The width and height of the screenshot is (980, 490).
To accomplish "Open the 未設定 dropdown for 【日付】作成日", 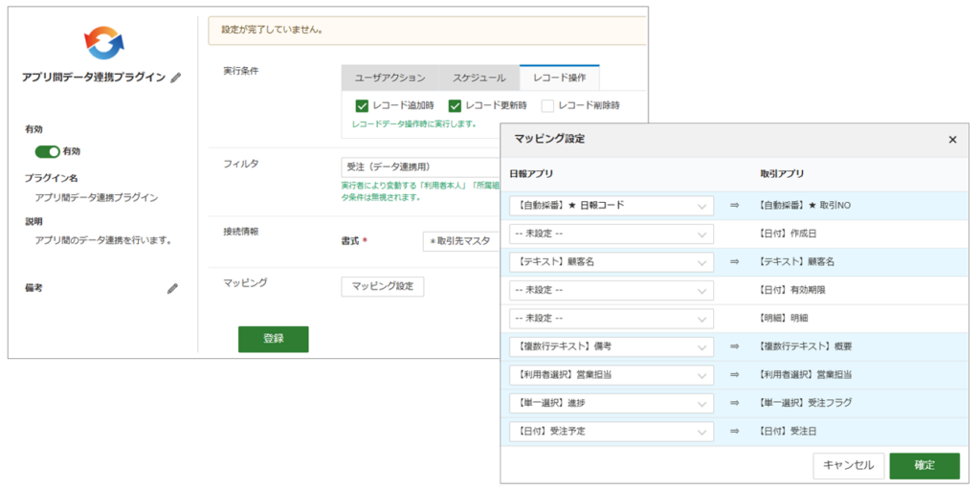I will click(612, 234).
